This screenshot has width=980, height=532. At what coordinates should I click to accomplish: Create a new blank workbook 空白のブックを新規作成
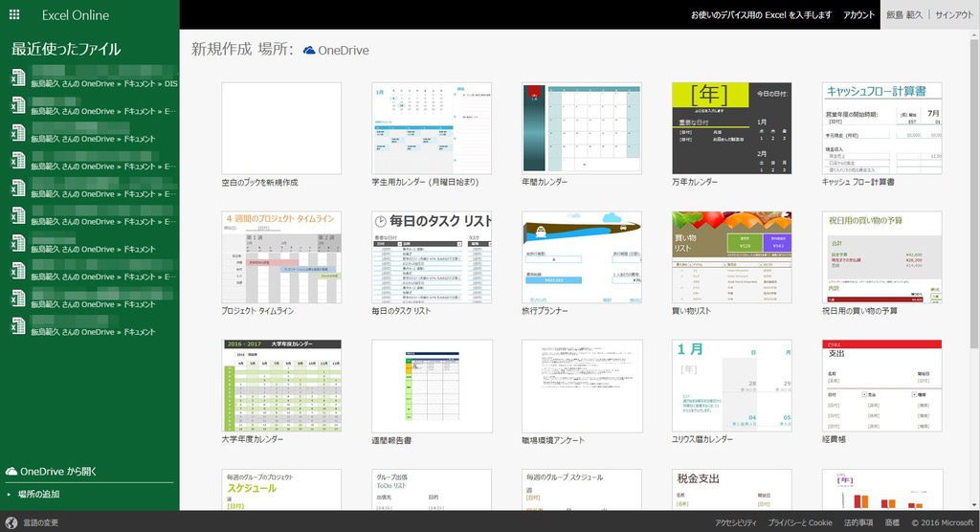pos(281,128)
